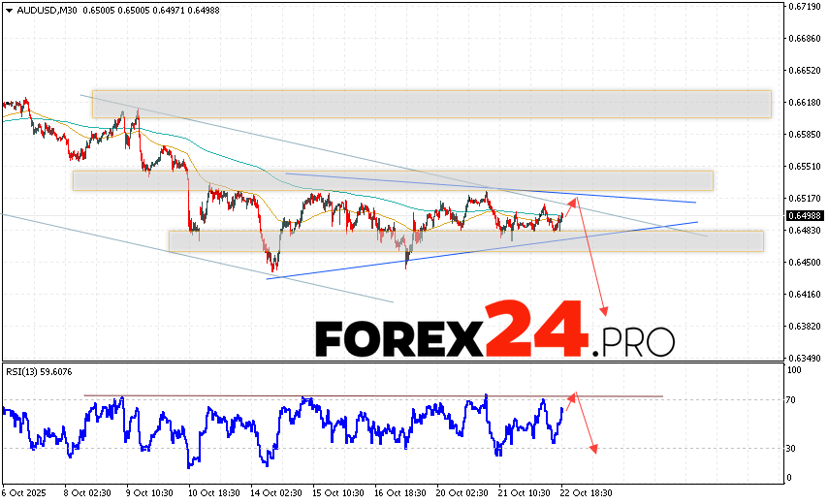Click the RSI 70 level label

pos(792,400)
